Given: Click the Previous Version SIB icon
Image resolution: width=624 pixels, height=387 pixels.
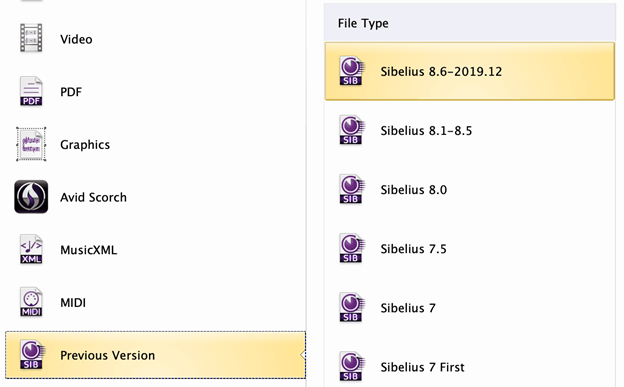Looking at the screenshot, I should (33, 354).
